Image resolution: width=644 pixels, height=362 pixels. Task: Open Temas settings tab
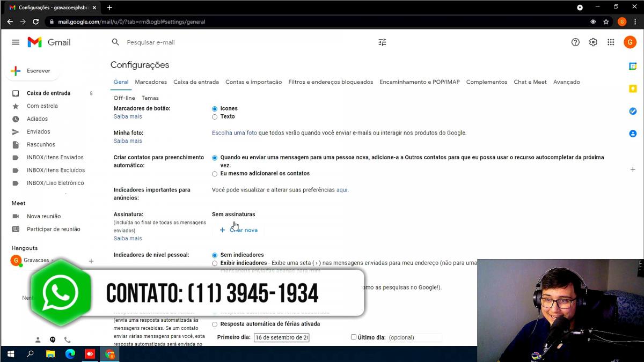click(150, 98)
